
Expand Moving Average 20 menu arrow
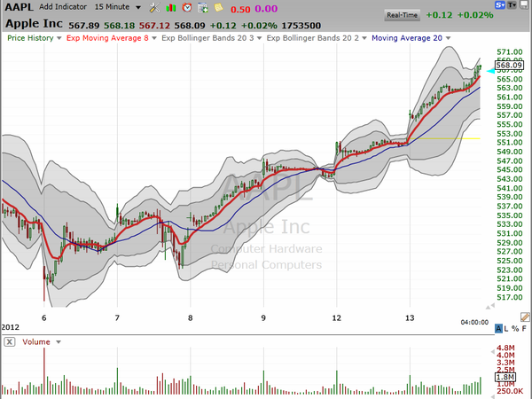tap(448, 38)
